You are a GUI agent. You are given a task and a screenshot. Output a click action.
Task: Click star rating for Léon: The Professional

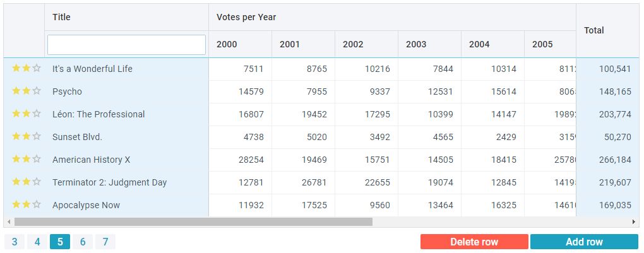(26, 114)
